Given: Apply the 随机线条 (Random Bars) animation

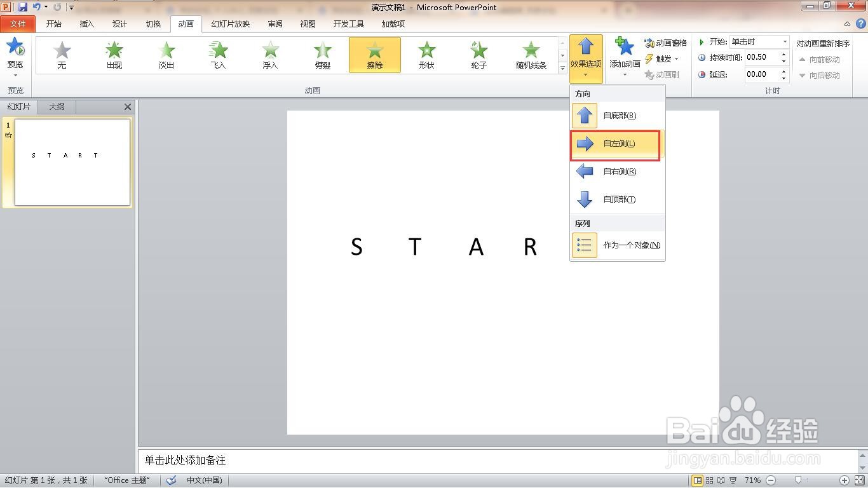Looking at the screenshot, I should coord(531,55).
